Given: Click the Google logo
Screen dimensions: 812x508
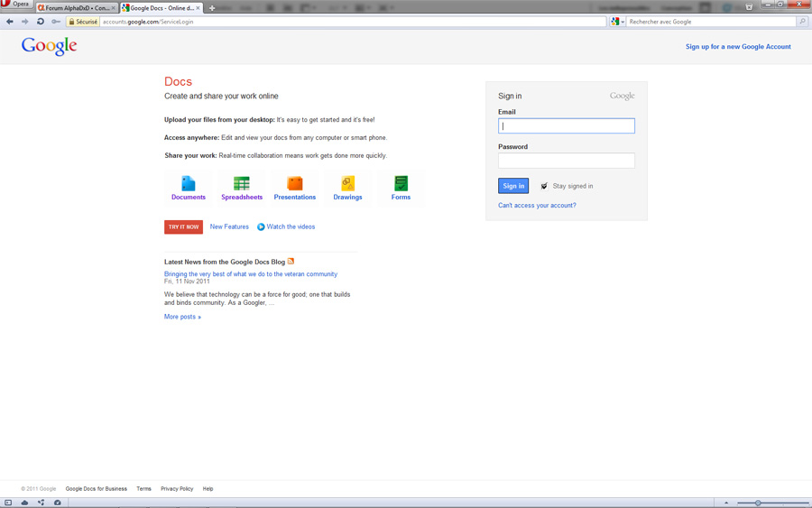Looking at the screenshot, I should (50, 46).
